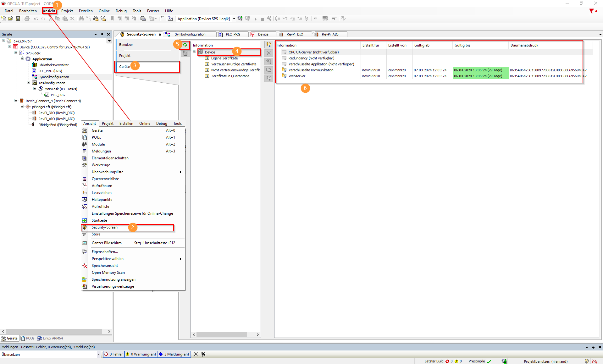
Task: Click the Login gear icon beside Application dropdown
Action: [x=240, y=19]
